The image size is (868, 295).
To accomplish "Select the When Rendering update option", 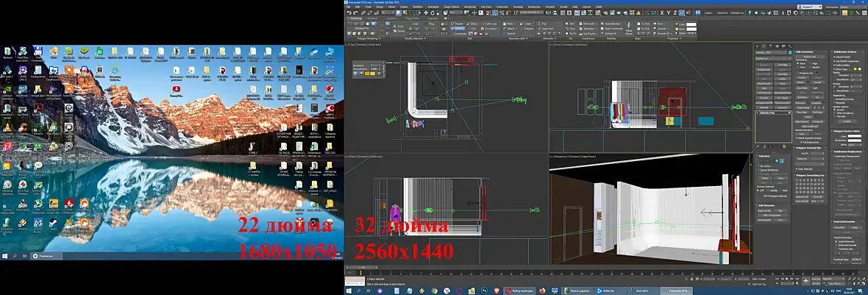I will [835, 113].
